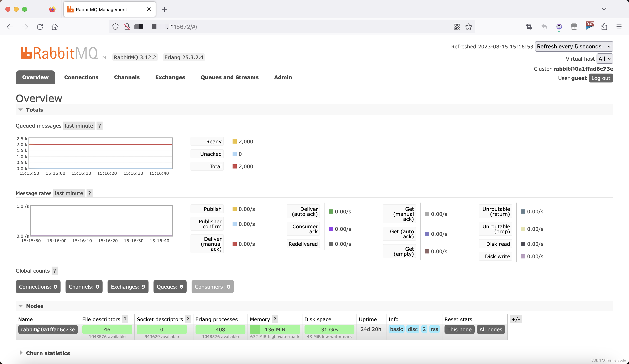Image resolution: width=629 pixels, height=364 pixels.
Task: Close the RabbitMQ Management tab
Action: [x=149, y=9]
